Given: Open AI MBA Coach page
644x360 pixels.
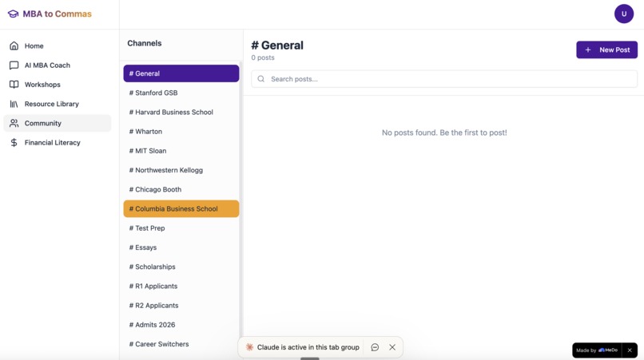Looking at the screenshot, I should [57, 65].
